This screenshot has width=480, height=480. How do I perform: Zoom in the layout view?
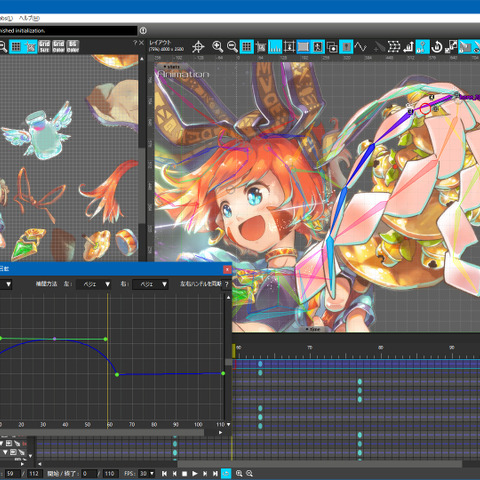pos(218,47)
